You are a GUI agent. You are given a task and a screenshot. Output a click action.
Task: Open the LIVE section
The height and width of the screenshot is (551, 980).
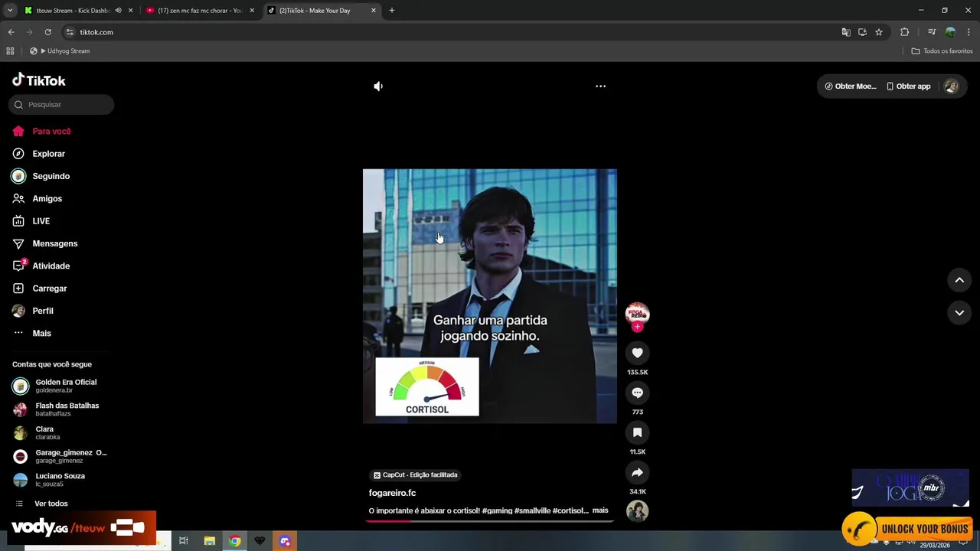click(x=41, y=221)
